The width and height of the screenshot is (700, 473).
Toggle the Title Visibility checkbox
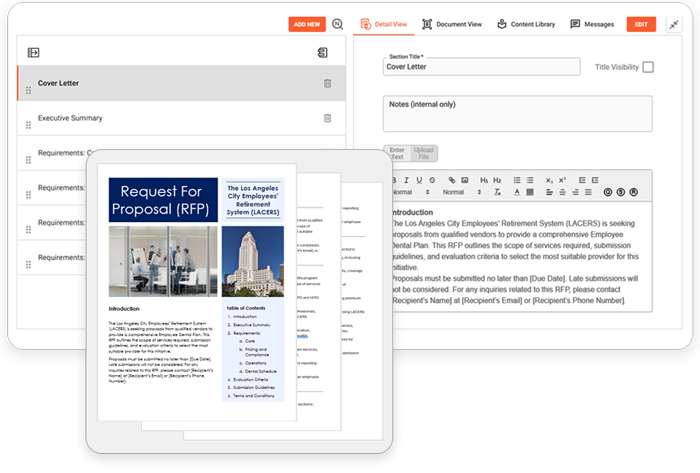648,67
